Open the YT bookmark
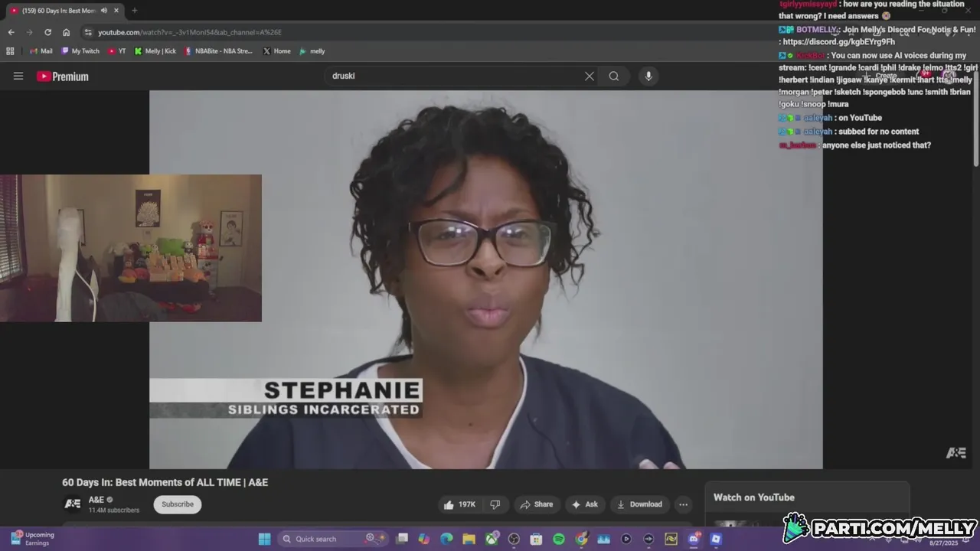980x551 pixels. coord(117,51)
